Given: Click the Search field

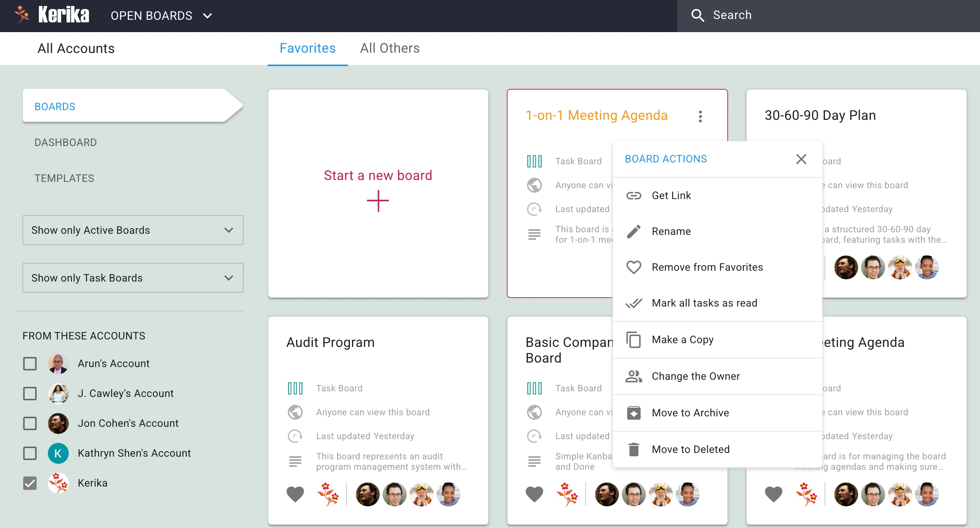Looking at the screenshot, I should tap(828, 16).
